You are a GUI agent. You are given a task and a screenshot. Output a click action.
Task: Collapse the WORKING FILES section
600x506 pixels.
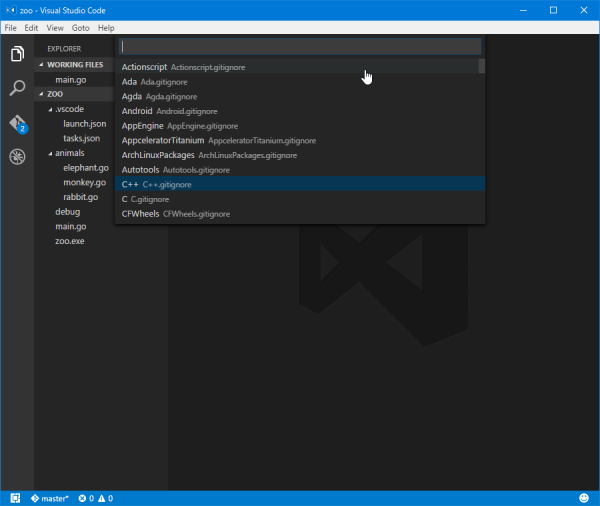75,65
